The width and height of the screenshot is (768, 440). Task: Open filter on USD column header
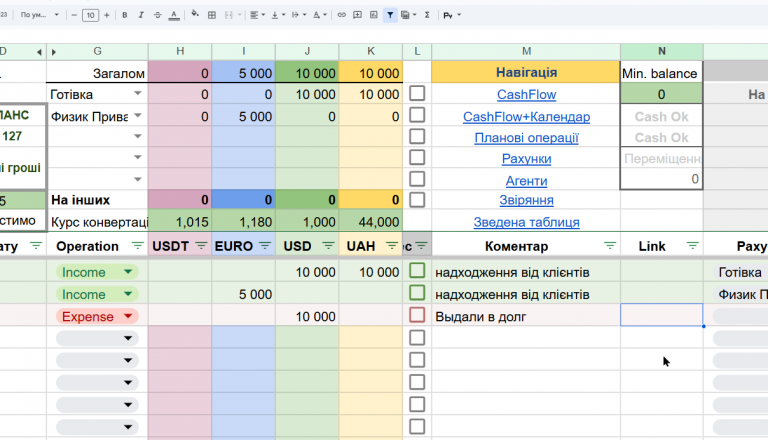point(329,245)
